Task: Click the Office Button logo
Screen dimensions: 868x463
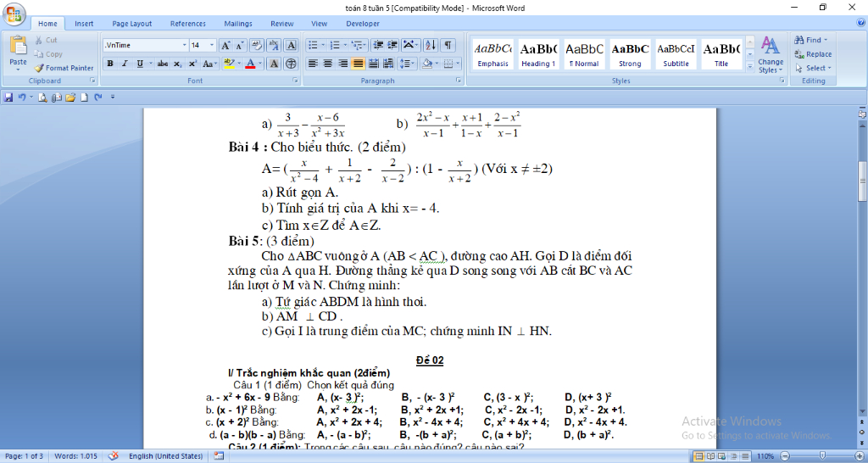Action: 14,15
